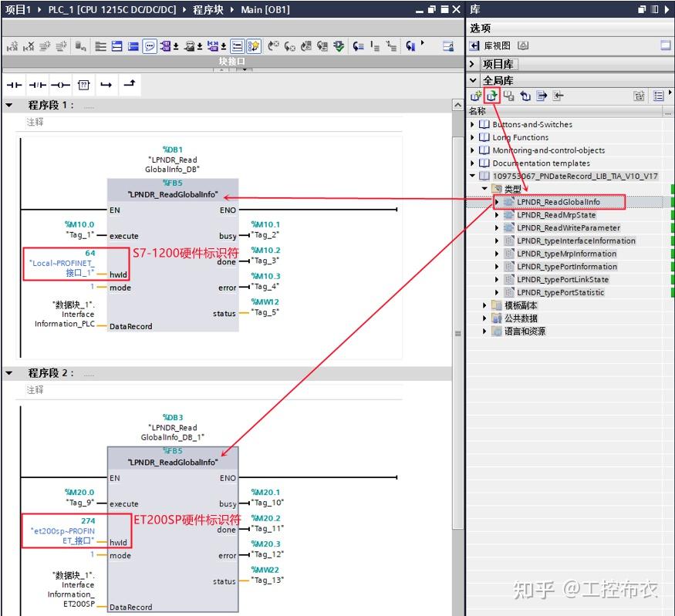
Task: Toggle the network comments display icon
Action: pyautogui.click(x=149, y=44)
